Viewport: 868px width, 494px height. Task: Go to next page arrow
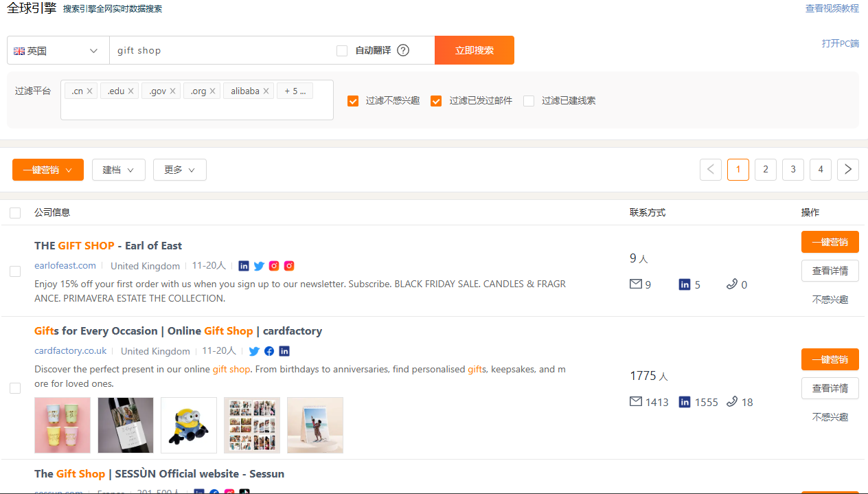pyautogui.click(x=848, y=170)
